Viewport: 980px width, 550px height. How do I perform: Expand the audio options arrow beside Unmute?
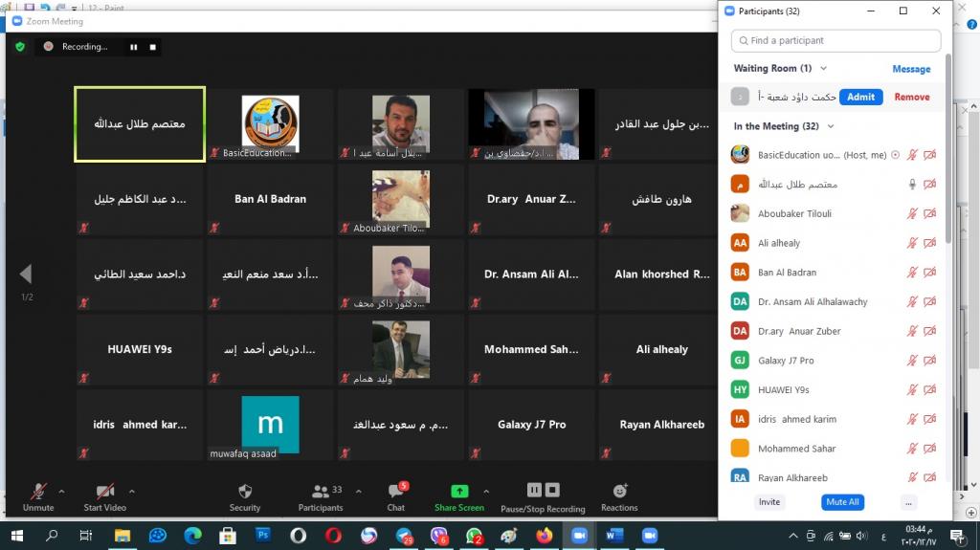click(x=62, y=492)
